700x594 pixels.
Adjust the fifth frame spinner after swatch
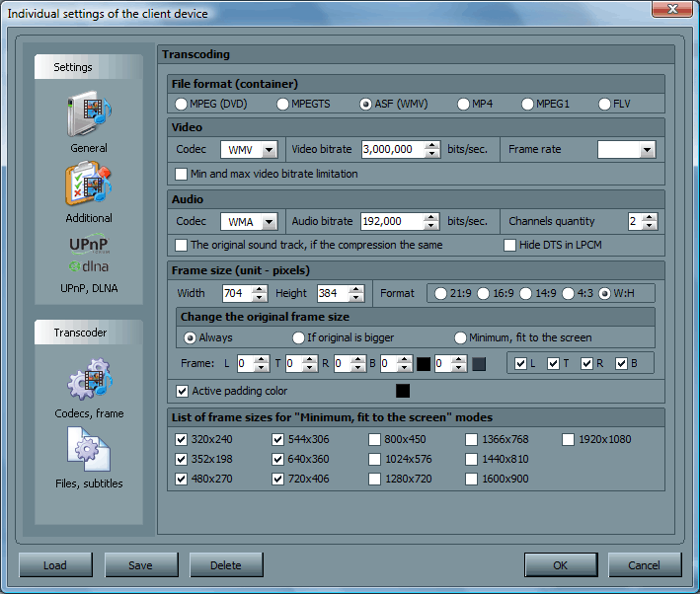tap(459, 364)
